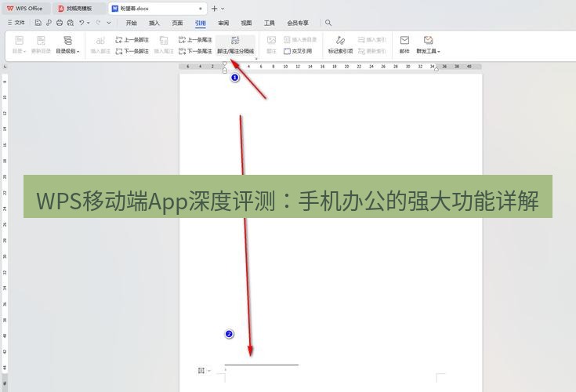Switch to the WPS Office home tab

[24, 8]
